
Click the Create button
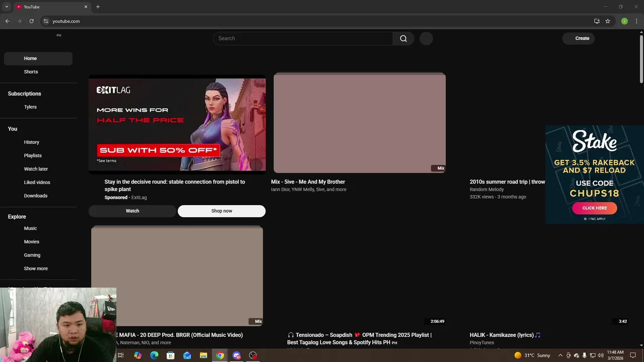(x=579, y=38)
